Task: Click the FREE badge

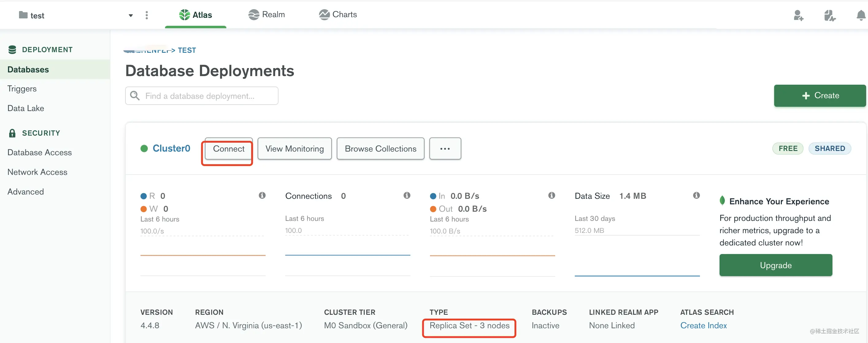Action: point(787,148)
